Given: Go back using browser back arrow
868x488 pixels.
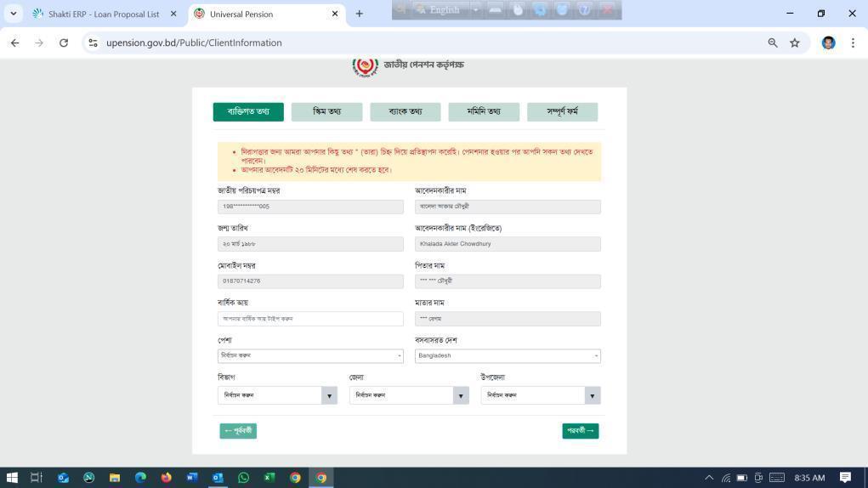Looking at the screenshot, I should point(14,43).
